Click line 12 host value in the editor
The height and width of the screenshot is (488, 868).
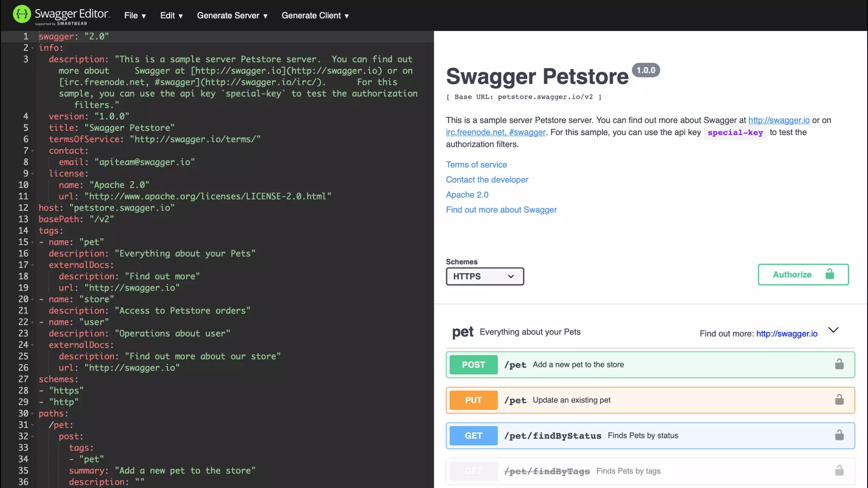(122, 208)
